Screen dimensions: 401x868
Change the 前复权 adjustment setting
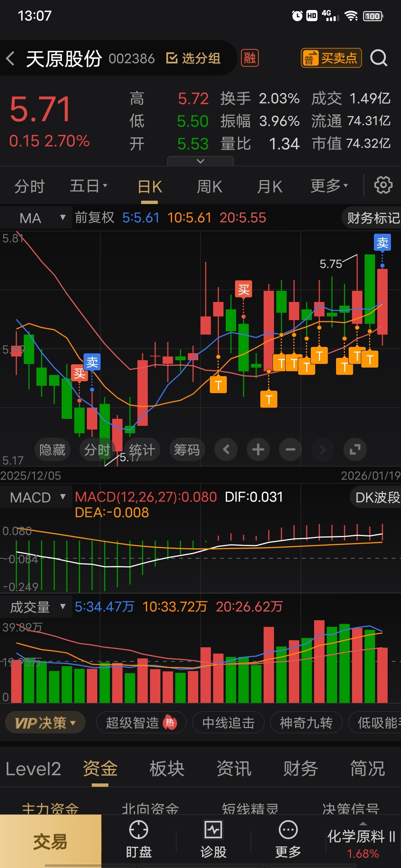(x=95, y=217)
